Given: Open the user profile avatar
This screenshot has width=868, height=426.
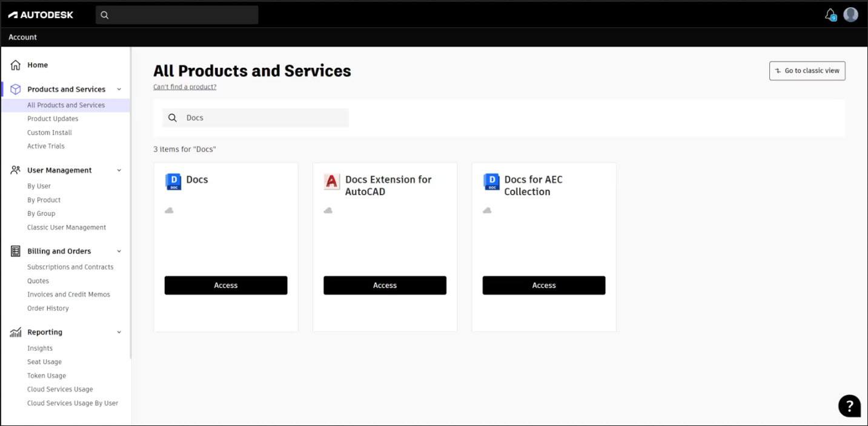Looking at the screenshot, I should 851,15.
